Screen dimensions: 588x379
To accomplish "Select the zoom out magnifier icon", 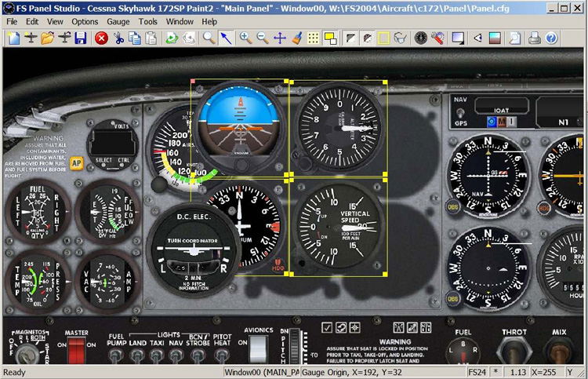I will [263, 38].
